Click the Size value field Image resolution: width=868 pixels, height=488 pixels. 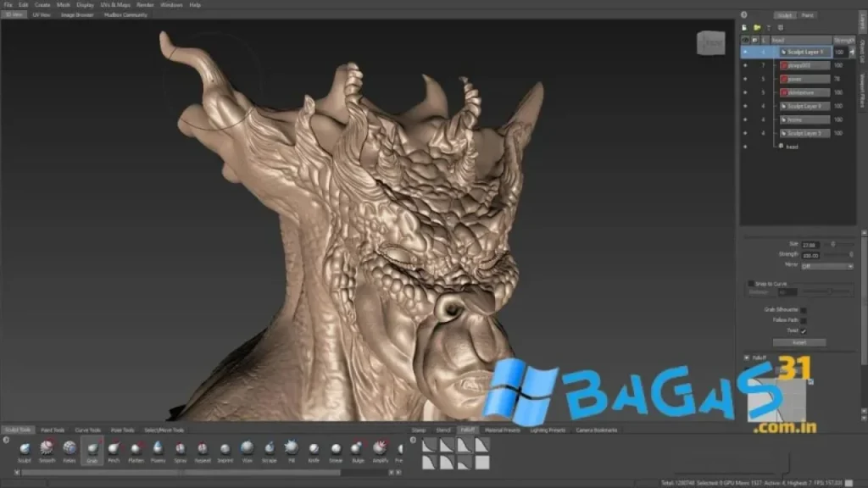tap(810, 245)
